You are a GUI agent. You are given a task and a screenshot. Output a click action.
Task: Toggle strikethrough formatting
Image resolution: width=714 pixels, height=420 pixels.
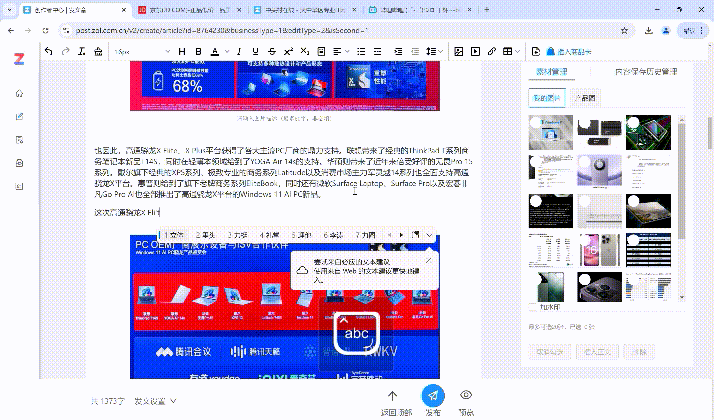272,51
